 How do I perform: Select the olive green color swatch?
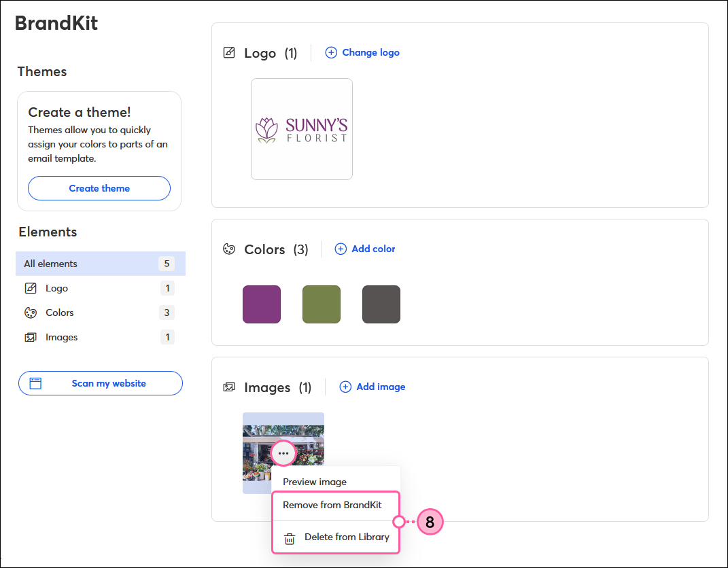(x=322, y=304)
